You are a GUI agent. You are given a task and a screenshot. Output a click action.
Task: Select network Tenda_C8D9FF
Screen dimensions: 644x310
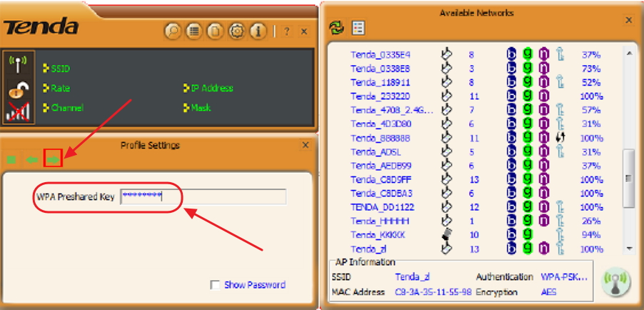(381, 180)
